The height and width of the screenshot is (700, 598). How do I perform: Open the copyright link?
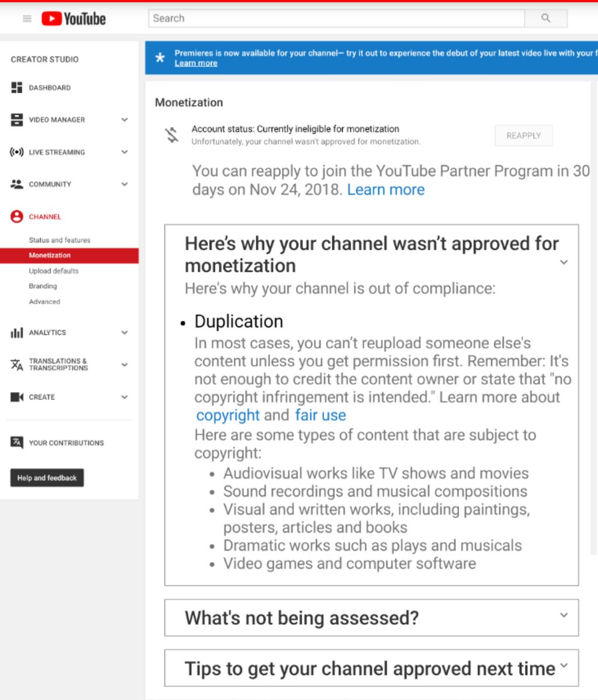point(228,415)
